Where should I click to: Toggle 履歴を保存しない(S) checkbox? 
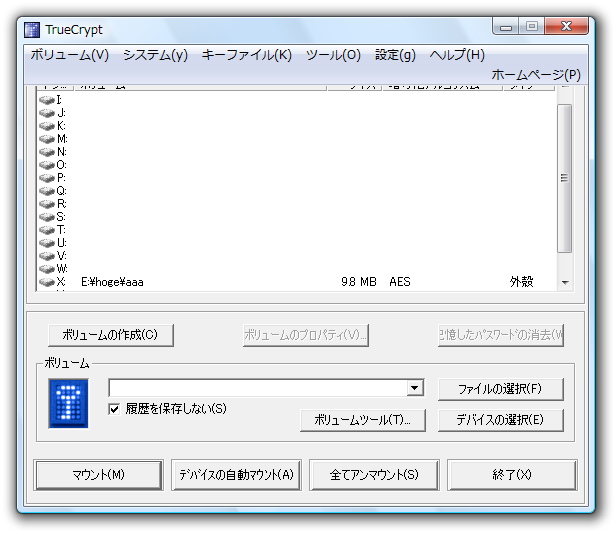pos(114,409)
